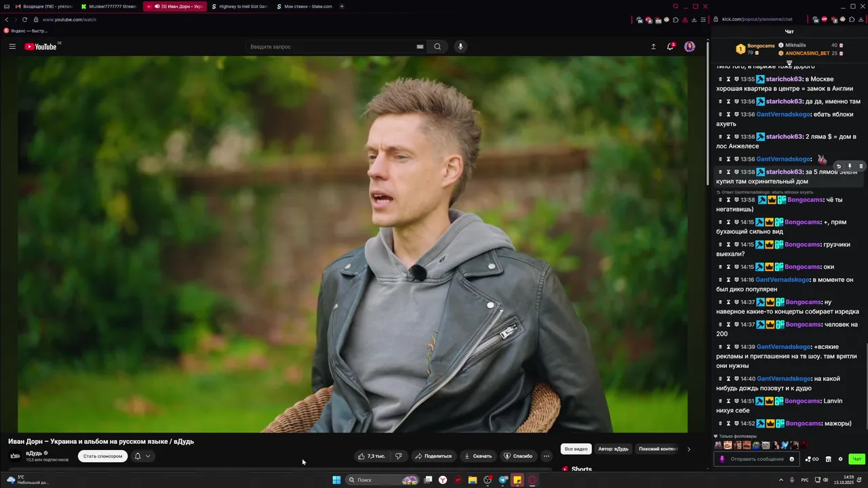Open Bongocams username on Lanvin message
The image size is (868, 488).
pyautogui.click(x=804, y=401)
